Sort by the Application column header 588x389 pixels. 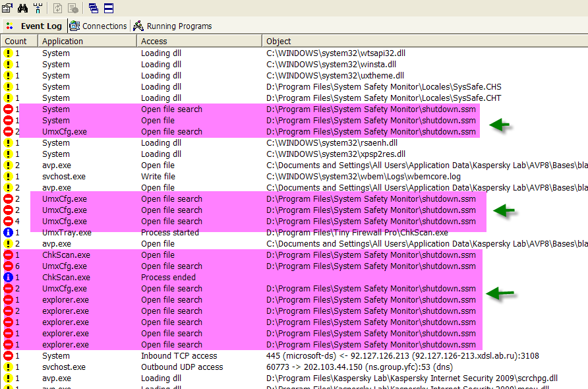(x=88, y=41)
